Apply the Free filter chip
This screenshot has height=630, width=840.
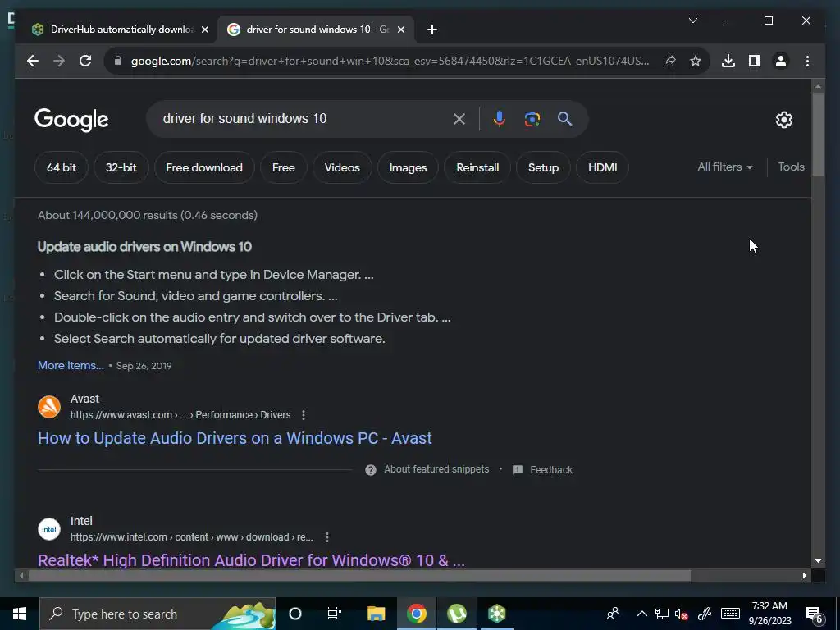point(283,167)
